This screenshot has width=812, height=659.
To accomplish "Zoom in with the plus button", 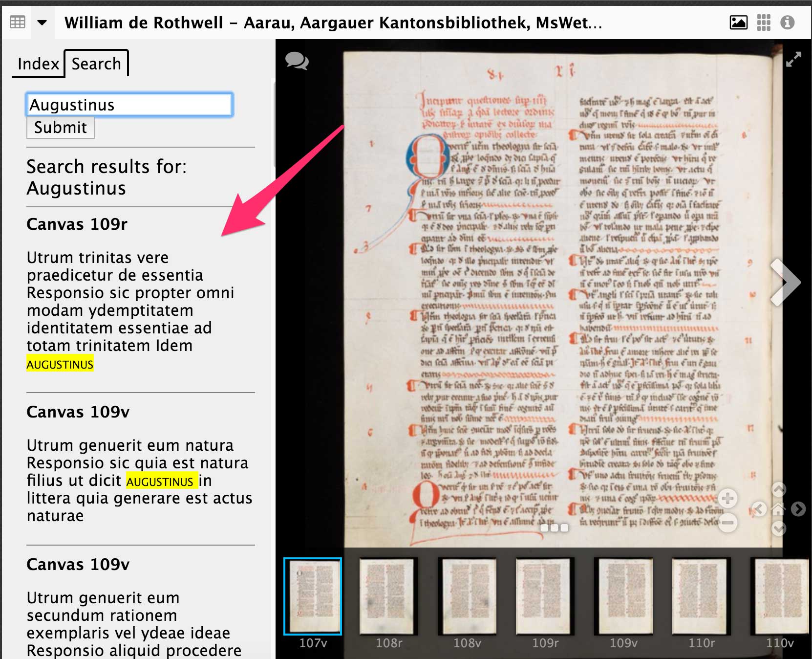I will 727,498.
